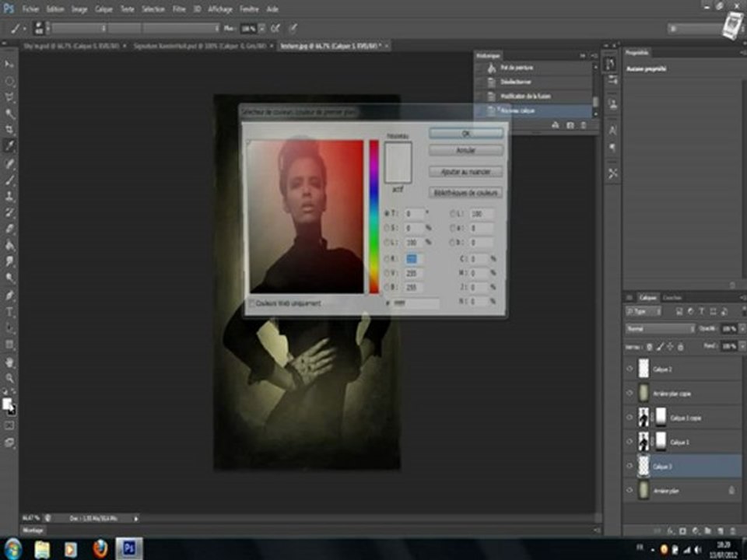747x560 pixels.
Task: Add adjustment layer icon in Calques panel
Action: (696, 530)
